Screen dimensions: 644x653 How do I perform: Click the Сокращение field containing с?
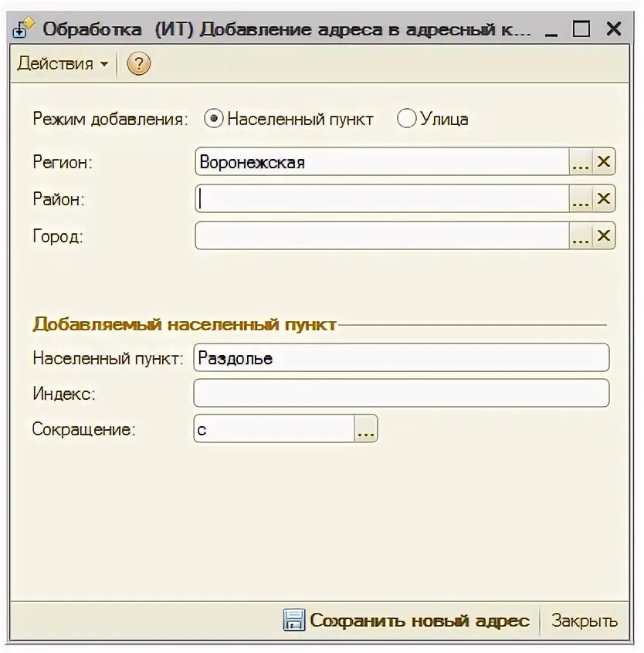(x=275, y=428)
